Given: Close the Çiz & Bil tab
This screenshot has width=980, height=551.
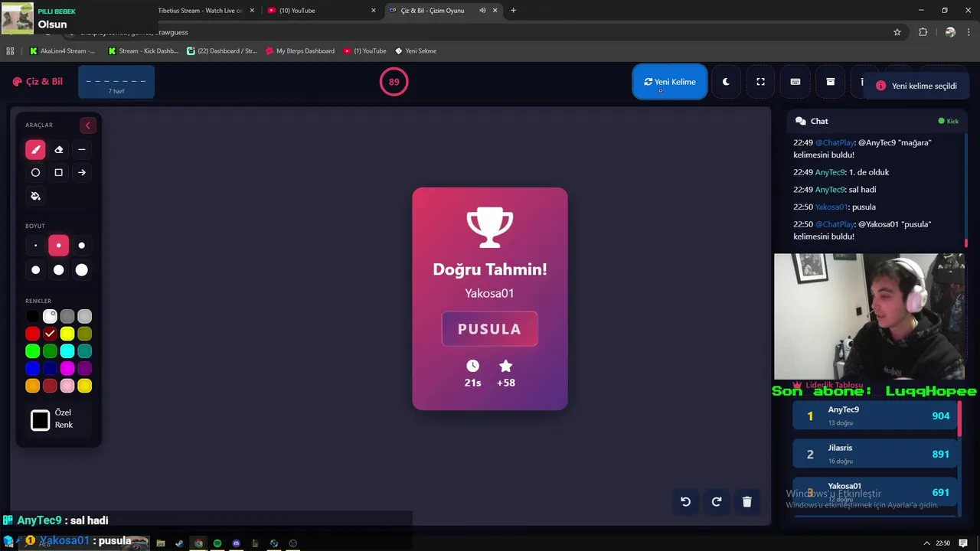Looking at the screenshot, I should pos(495,11).
